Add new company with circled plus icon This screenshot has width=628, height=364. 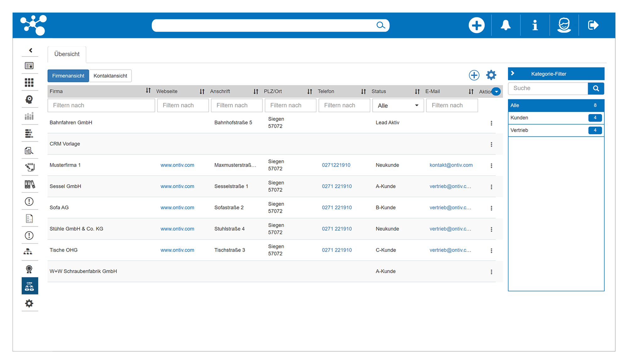[x=474, y=75]
